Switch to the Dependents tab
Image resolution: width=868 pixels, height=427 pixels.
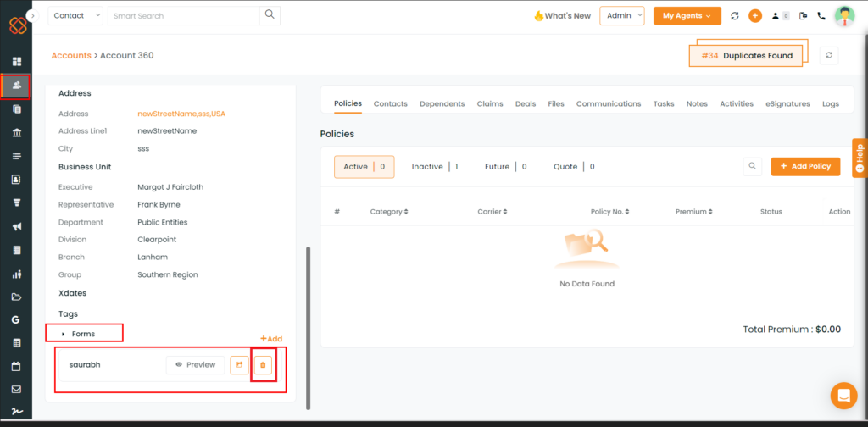(x=442, y=103)
